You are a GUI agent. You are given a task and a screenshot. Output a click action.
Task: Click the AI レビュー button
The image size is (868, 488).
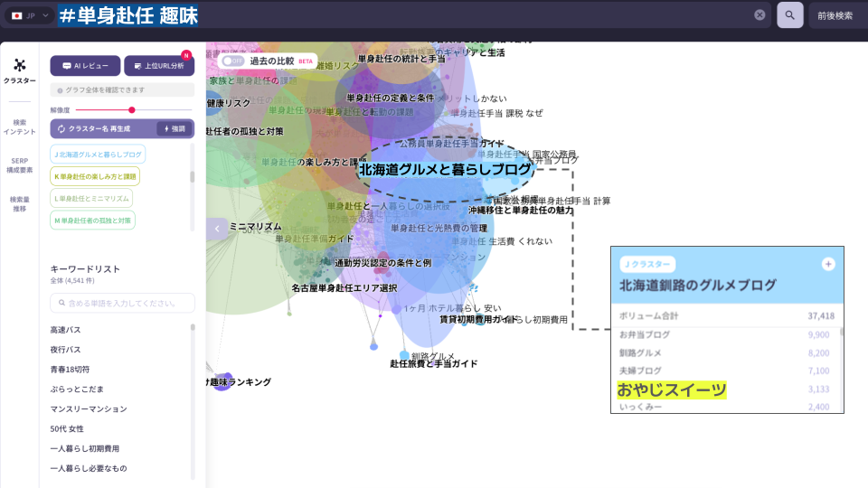coord(85,66)
